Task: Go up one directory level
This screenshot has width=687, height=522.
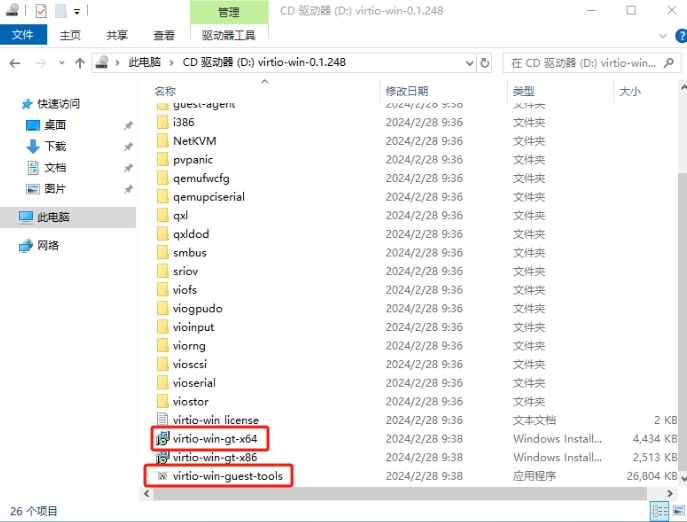Action: [80, 62]
